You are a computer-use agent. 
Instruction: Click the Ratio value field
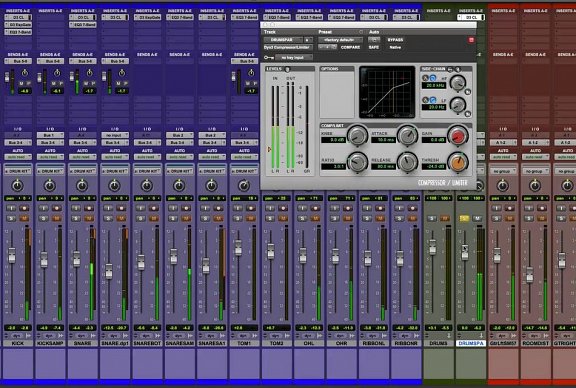(x=333, y=166)
